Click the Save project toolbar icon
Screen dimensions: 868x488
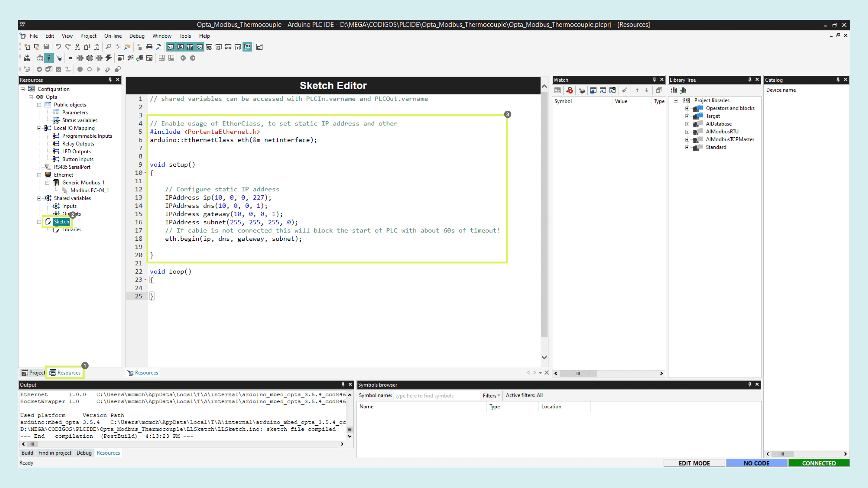(46, 47)
